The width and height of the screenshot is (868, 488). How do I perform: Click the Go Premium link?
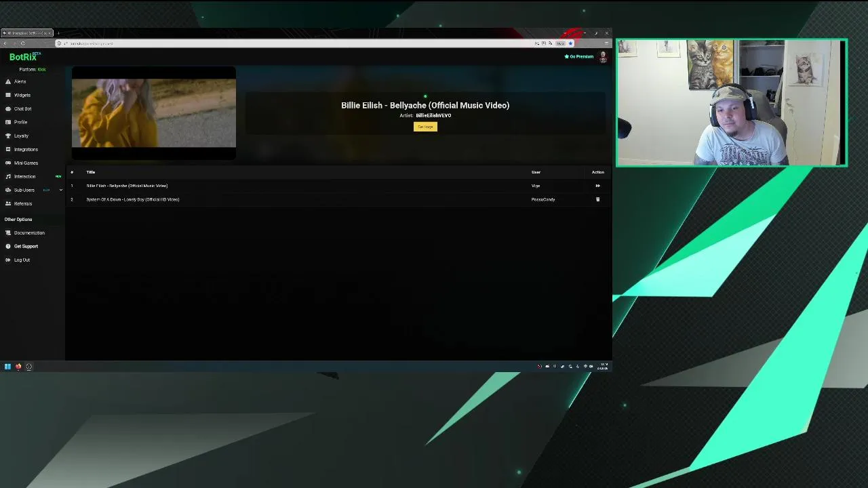pyautogui.click(x=579, y=56)
